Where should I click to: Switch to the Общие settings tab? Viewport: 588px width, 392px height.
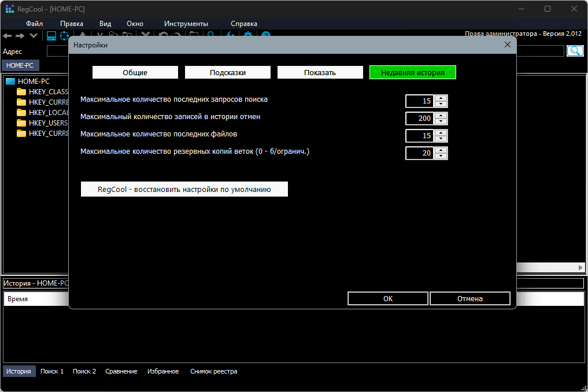pos(135,72)
